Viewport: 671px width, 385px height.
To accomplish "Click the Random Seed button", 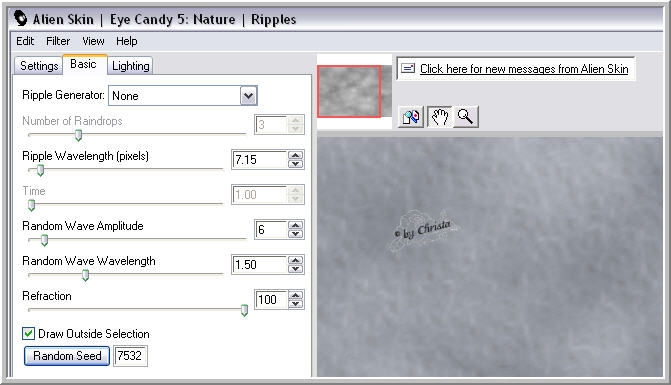I will [x=67, y=356].
